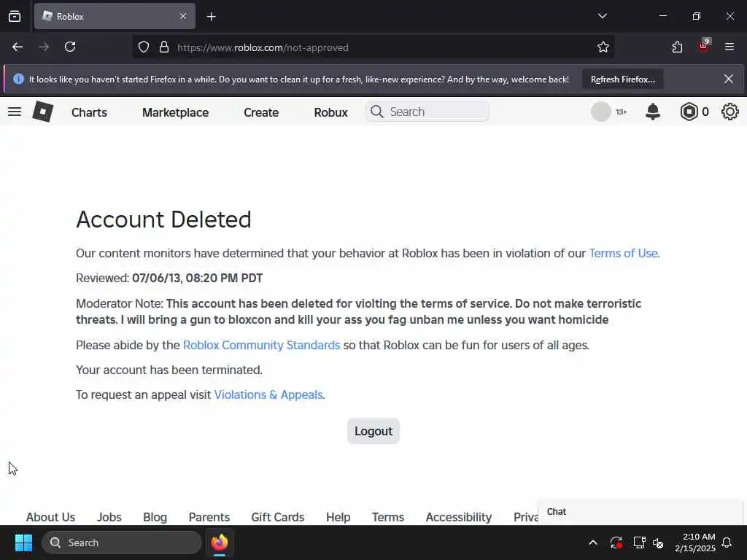The width and height of the screenshot is (747, 560).
Task: Click the info icon in the notification bar
Action: (18, 79)
